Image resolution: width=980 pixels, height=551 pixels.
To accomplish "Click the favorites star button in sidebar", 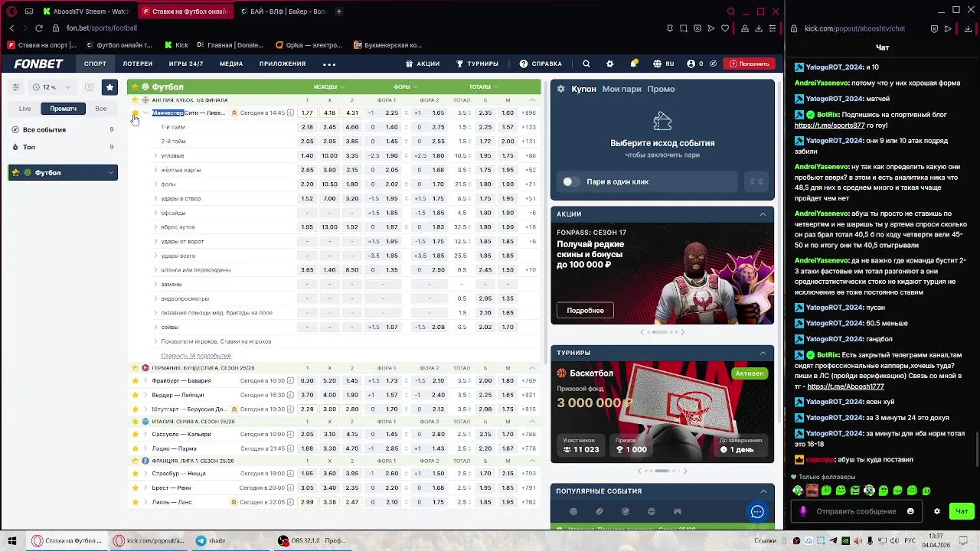I will click(x=109, y=87).
